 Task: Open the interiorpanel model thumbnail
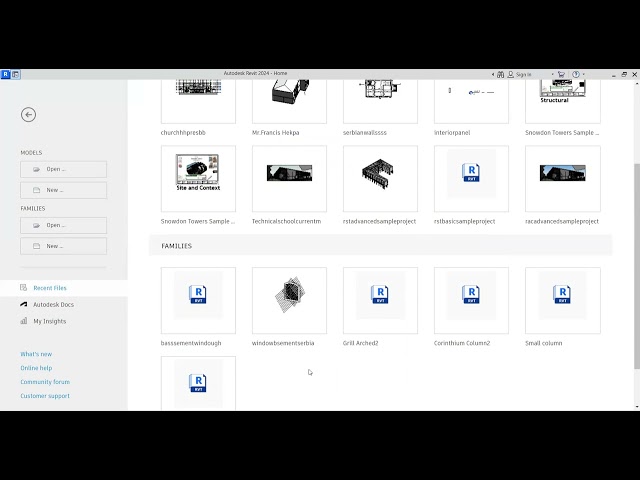tap(471, 101)
